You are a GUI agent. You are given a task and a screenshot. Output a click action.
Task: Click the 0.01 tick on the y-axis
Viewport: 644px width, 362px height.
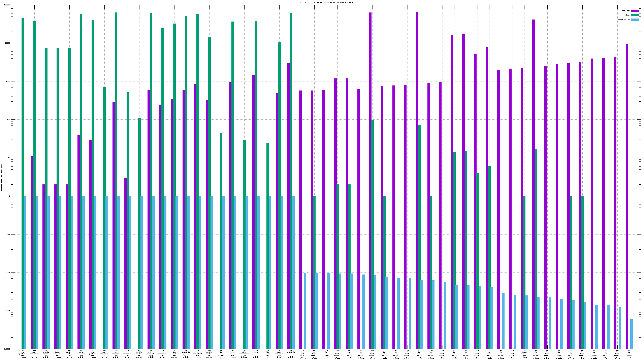[x=8, y=273]
